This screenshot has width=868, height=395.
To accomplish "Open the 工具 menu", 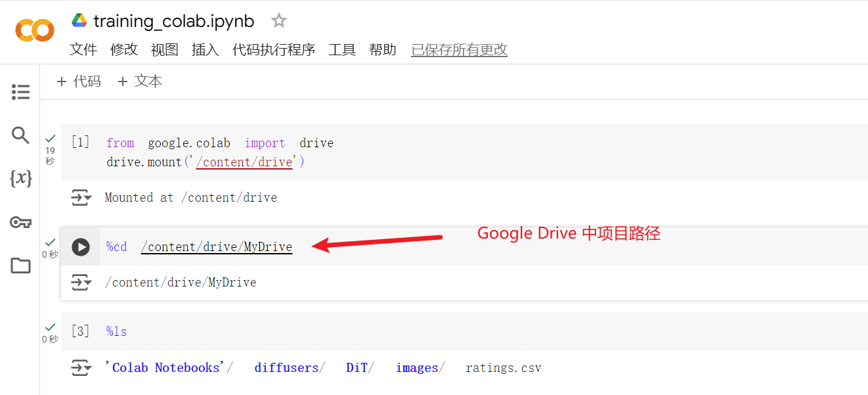I will pyautogui.click(x=342, y=49).
